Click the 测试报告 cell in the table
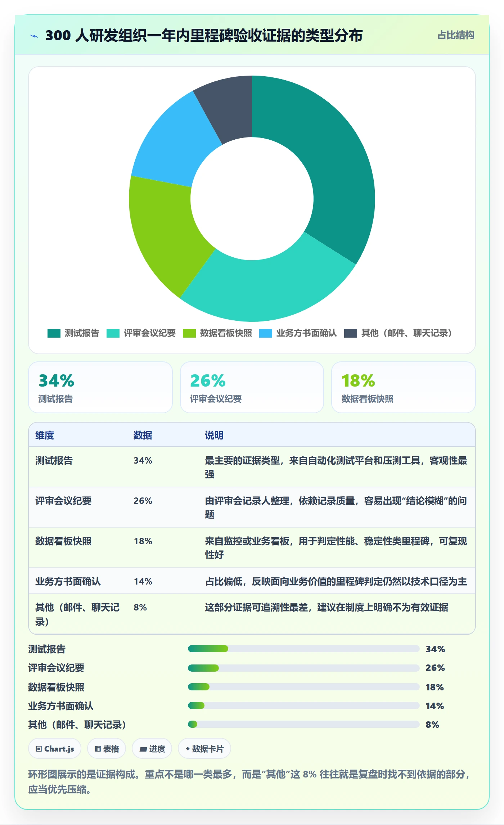 (54, 460)
